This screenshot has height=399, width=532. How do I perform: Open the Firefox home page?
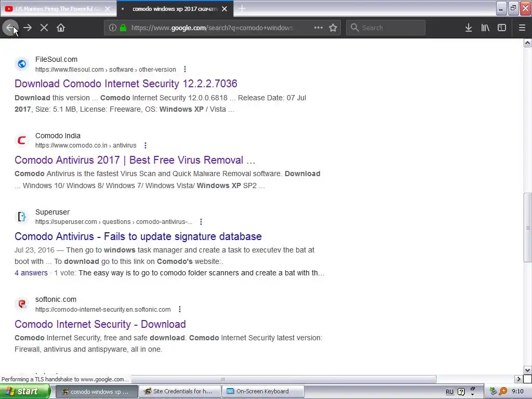click(61, 28)
